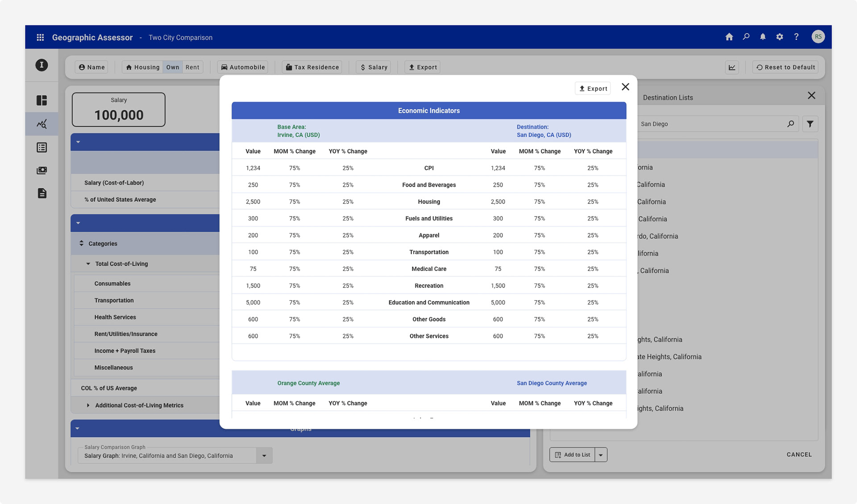
Task: Open notifications bell icon
Action: (x=763, y=37)
